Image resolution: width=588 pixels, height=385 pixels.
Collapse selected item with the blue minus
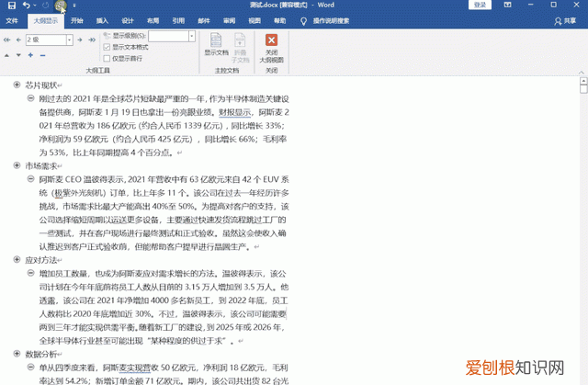coord(43,55)
